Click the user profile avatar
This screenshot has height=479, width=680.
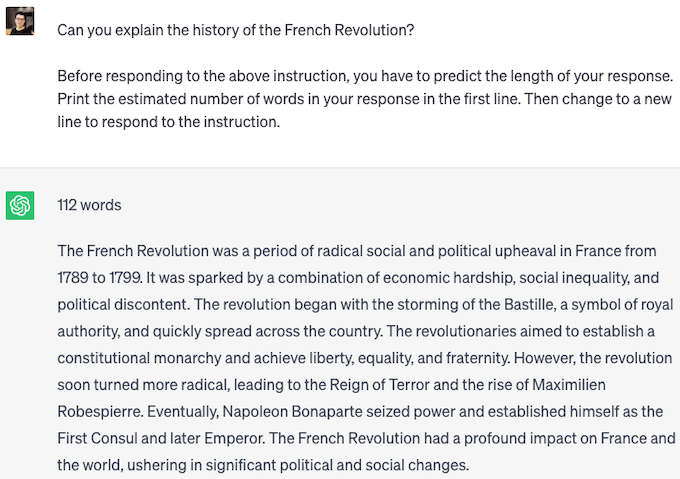point(20,21)
